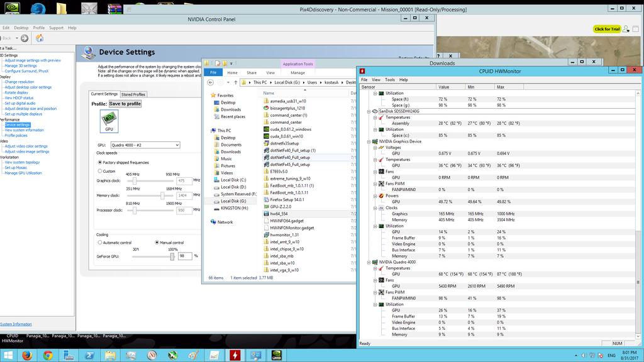Collapse the NVIDIA Quadro 4000 node
644x362 pixels.
coord(369,262)
